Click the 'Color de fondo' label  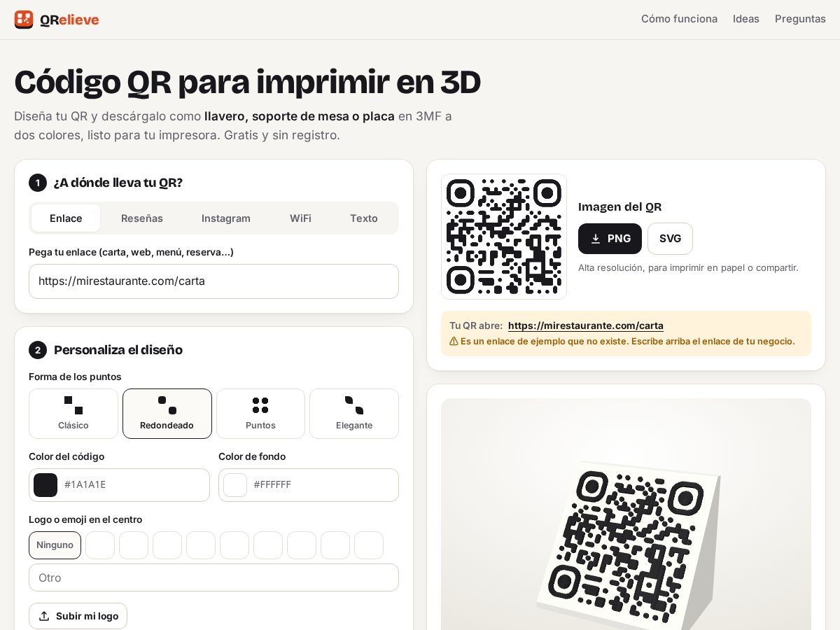point(252,456)
